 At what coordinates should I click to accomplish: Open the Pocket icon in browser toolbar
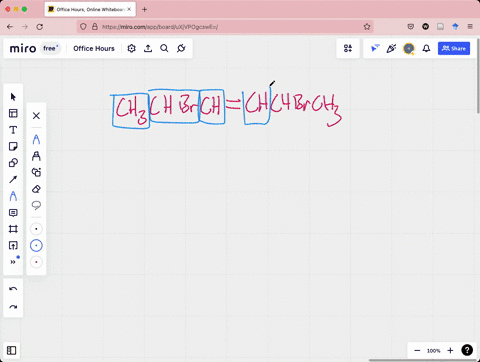click(x=411, y=27)
